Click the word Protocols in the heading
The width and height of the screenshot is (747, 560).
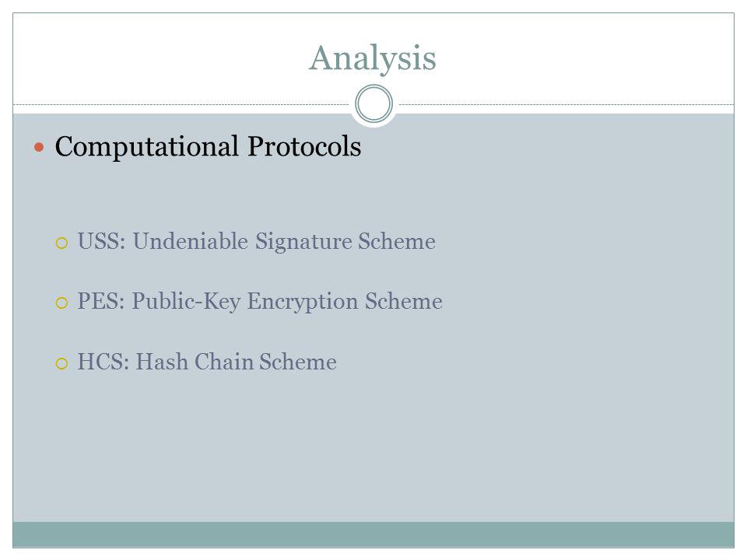coord(304,146)
